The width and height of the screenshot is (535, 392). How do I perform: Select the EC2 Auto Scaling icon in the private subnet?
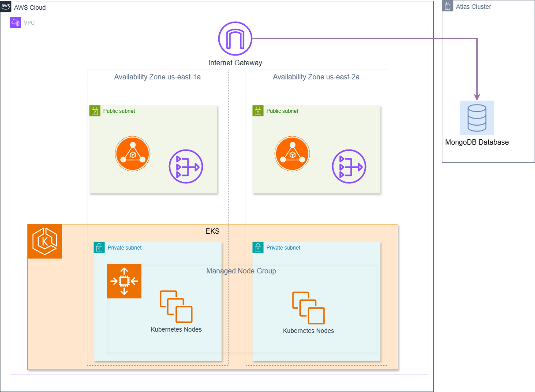124,281
